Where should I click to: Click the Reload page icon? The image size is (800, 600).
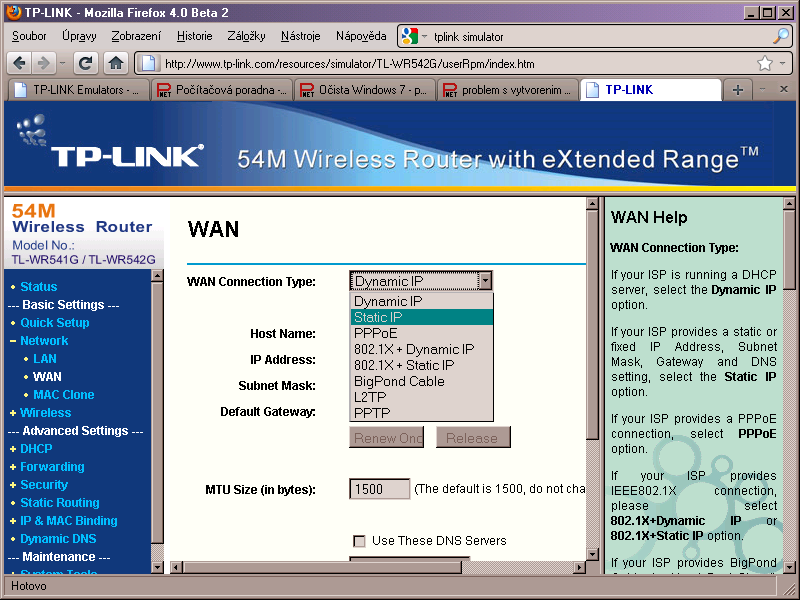tap(86, 63)
